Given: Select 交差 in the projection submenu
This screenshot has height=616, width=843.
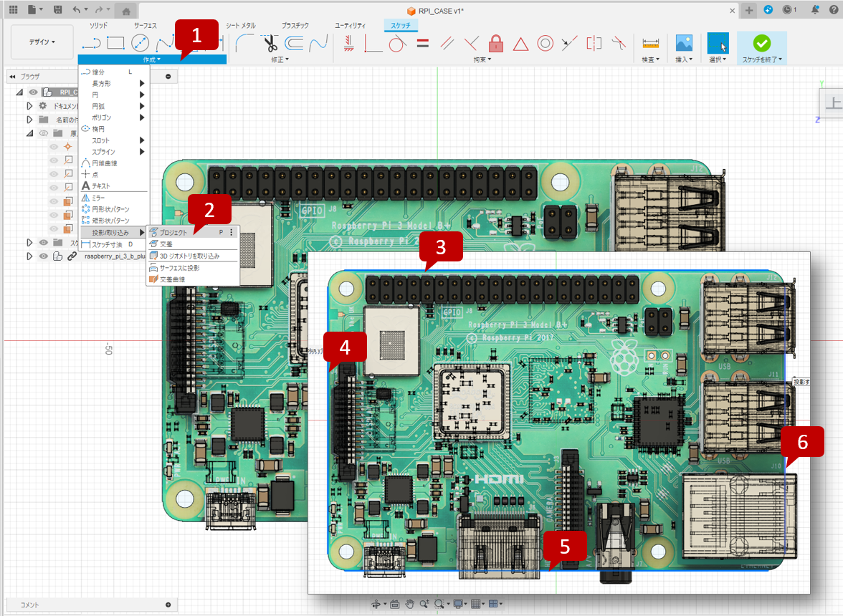Looking at the screenshot, I should coord(193,244).
